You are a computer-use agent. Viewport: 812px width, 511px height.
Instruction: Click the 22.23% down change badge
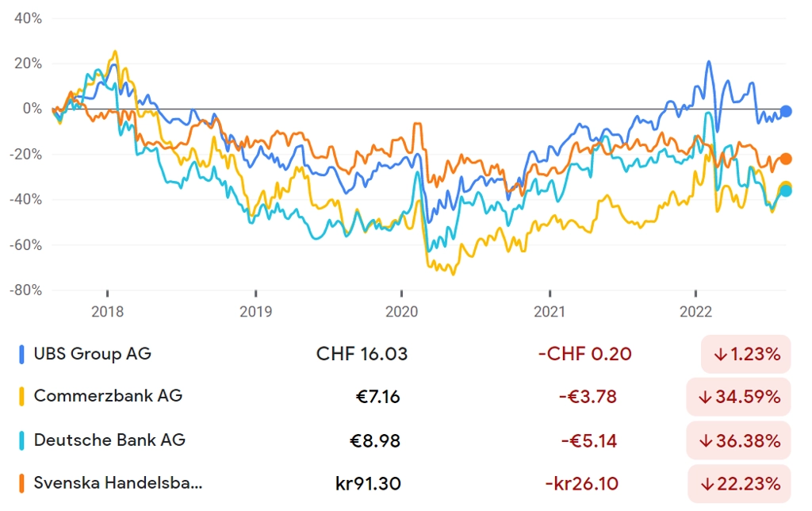point(739,484)
